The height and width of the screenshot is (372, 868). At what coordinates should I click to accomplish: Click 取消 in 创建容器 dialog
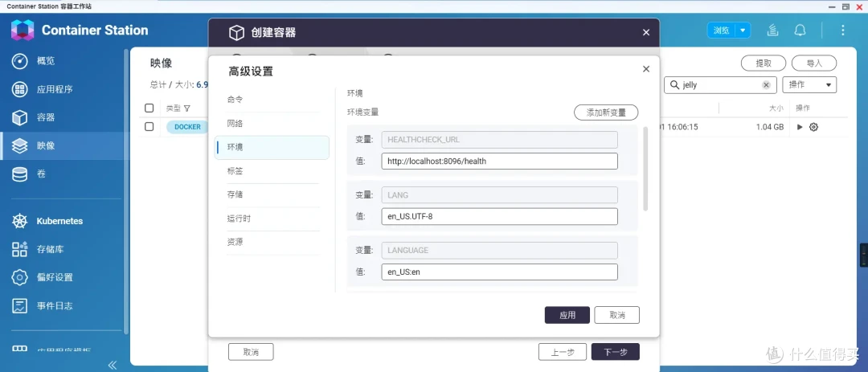tap(251, 352)
